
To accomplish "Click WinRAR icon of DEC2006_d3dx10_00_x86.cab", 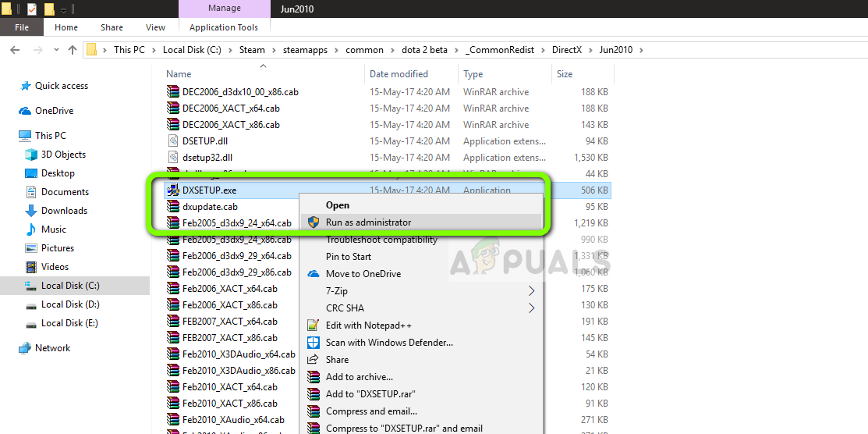I will (x=173, y=92).
